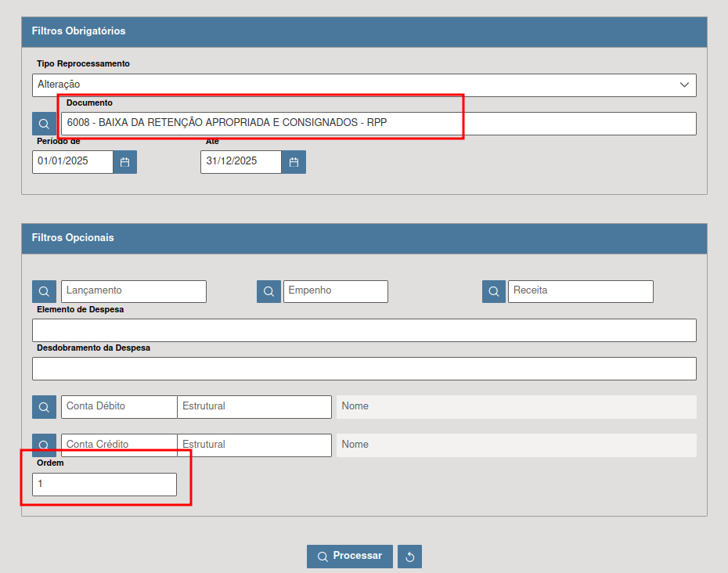Click the Período de date input 01/01/2025
The width and height of the screenshot is (728, 573).
(x=72, y=162)
